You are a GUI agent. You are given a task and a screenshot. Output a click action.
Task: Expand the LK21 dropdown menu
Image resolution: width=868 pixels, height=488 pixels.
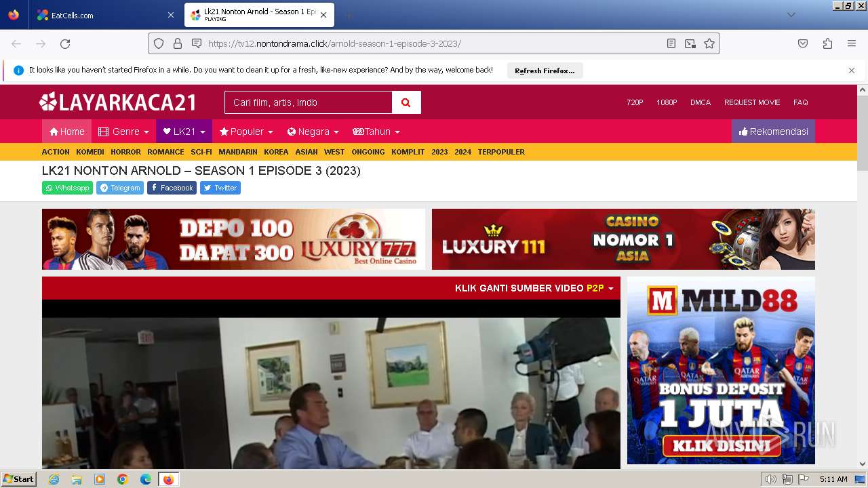184,131
